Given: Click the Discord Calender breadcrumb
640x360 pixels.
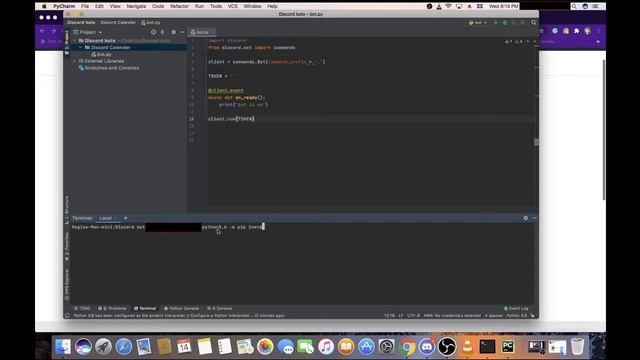Looking at the screenshot, I should (118, 22).
